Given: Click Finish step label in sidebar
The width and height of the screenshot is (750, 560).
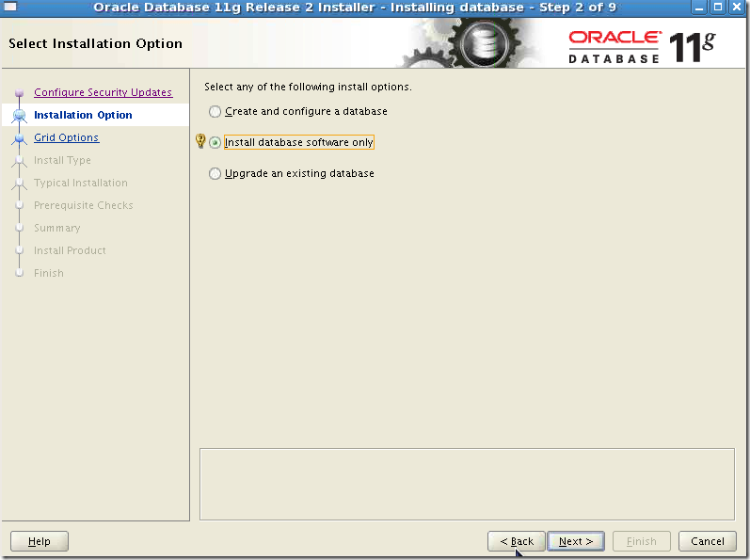Looking at the screenshot, I should click(48, 273).
